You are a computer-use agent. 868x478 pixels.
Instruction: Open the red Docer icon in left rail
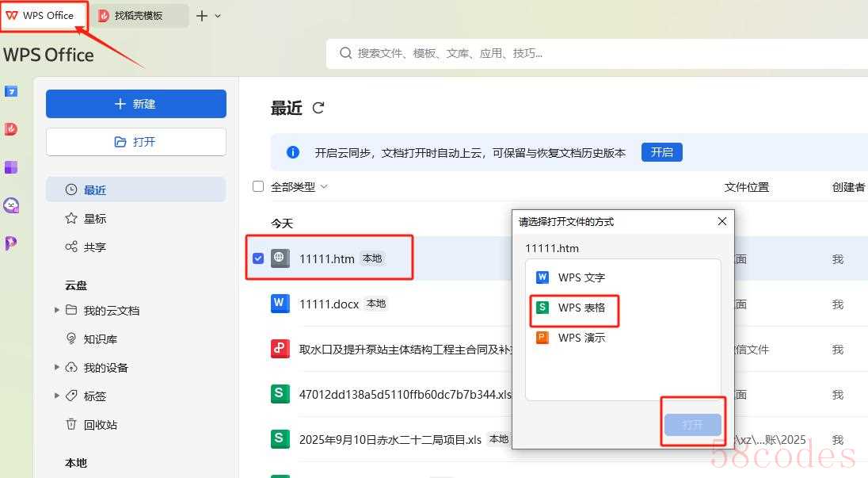click(x=11, y=129)
